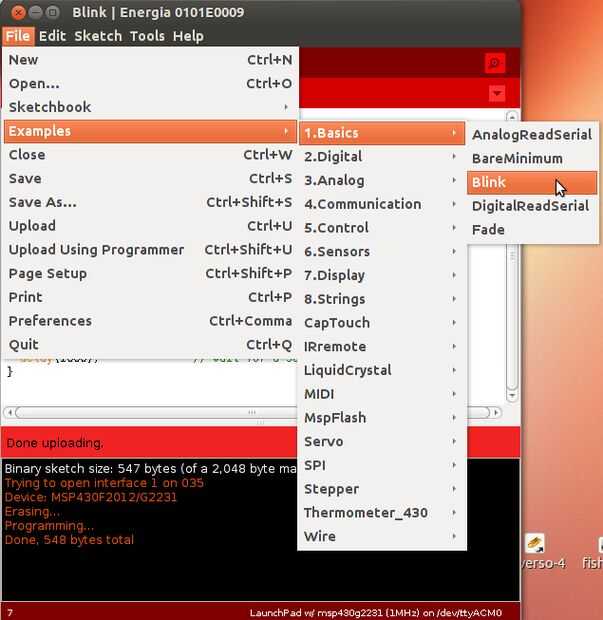
Task: Open the Fade example sketch
Action: pyautogui.click(x=532, y=230)
